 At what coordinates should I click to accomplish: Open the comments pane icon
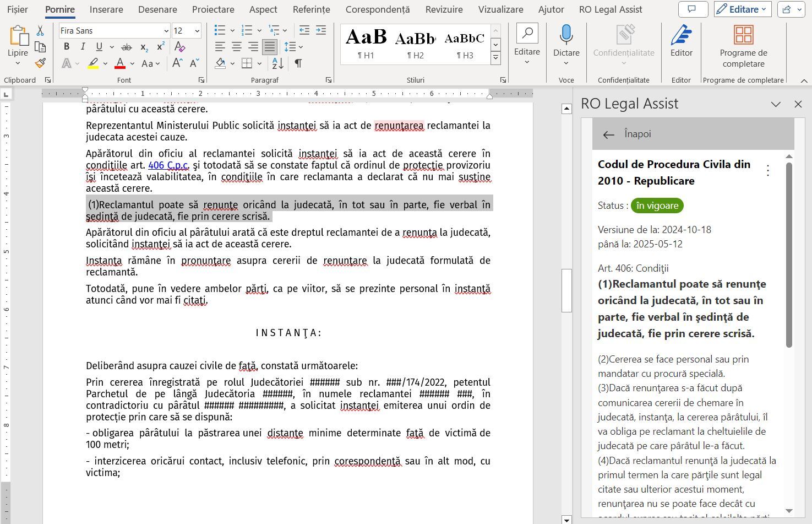tap(693, 9)
